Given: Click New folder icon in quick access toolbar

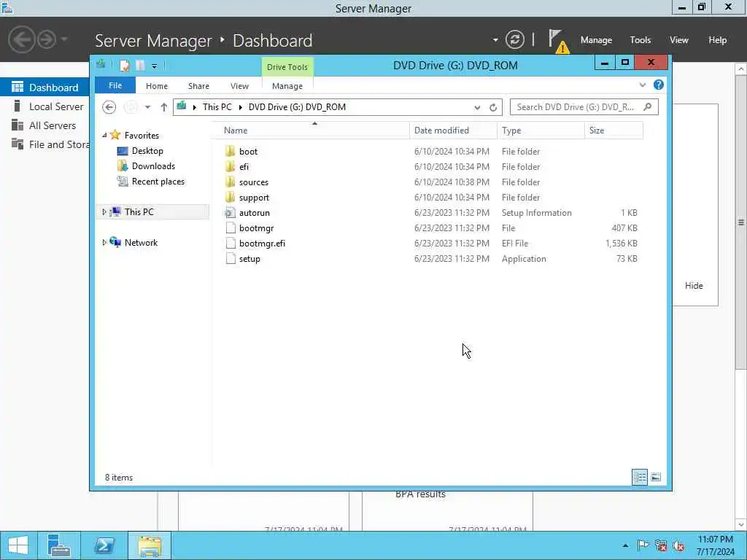Looking at the screenshot, I should 140,66.
